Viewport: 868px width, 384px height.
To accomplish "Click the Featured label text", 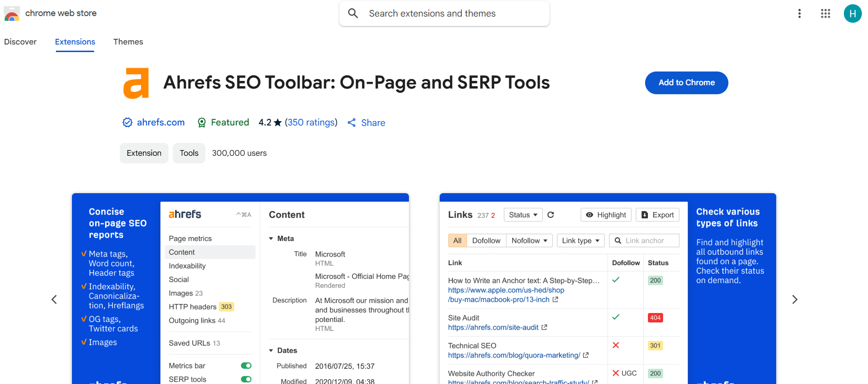I will 230,123.
